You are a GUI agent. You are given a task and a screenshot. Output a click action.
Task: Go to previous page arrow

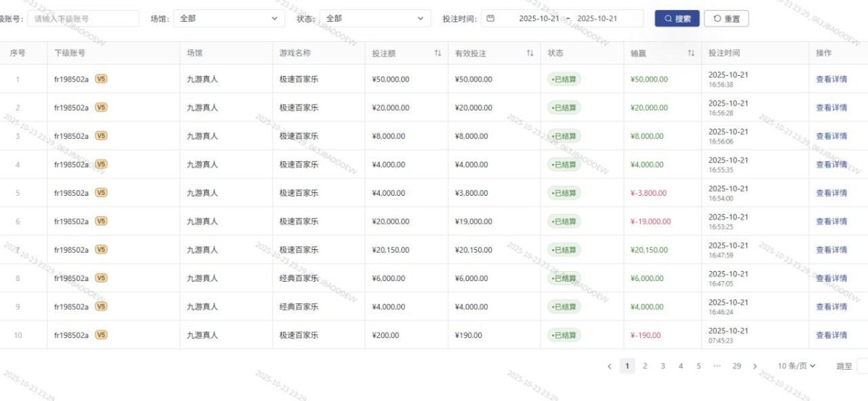coord(610,366)
